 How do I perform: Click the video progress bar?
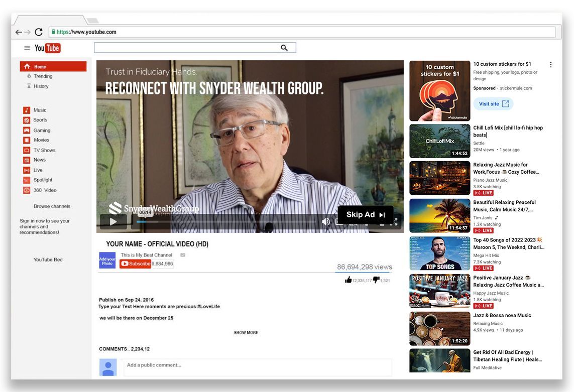tap(225, 222)
